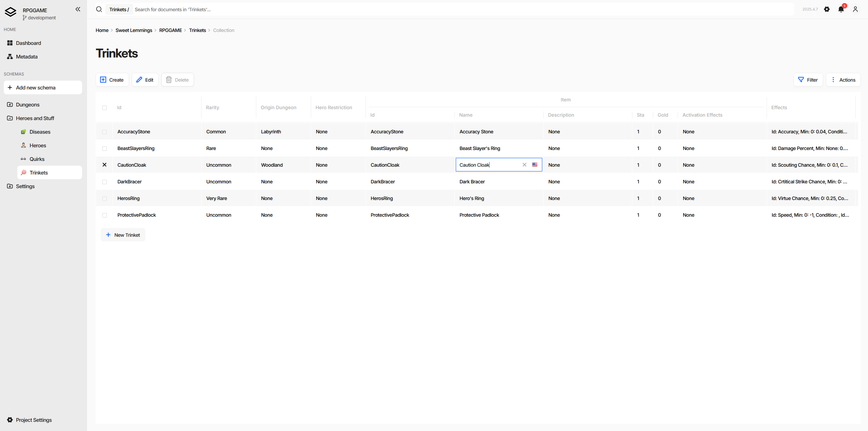
Task: Collapse the Heroes and Stuff folder
Action: point(35,118)
